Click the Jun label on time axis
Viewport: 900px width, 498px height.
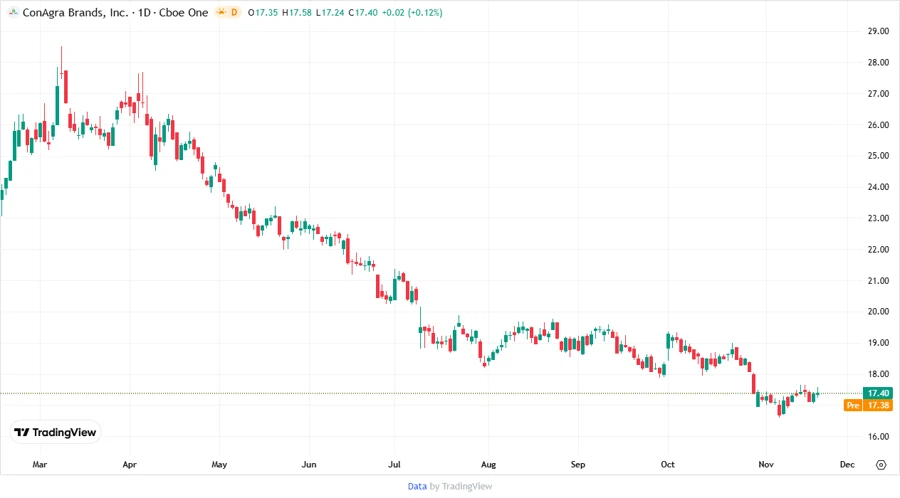pos(309,464)
